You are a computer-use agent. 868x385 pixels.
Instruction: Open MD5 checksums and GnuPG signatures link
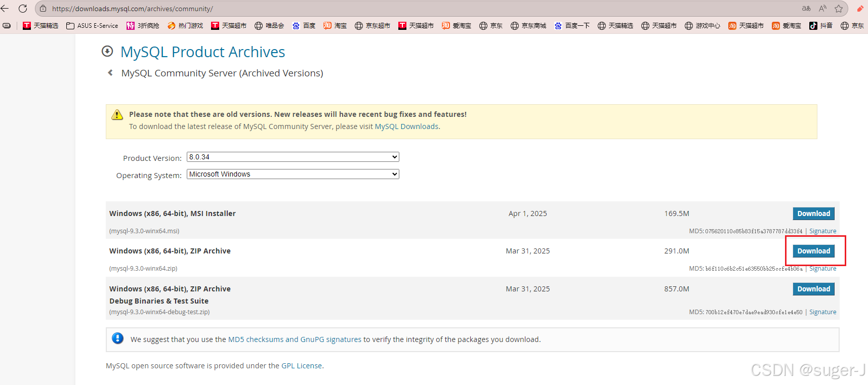(x=295, y=339)
